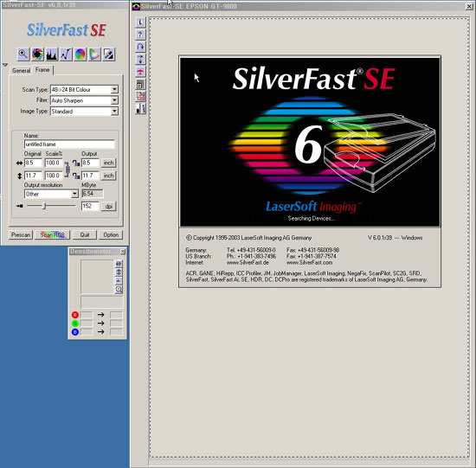Click the frame Name input field

tap(69, 144)
